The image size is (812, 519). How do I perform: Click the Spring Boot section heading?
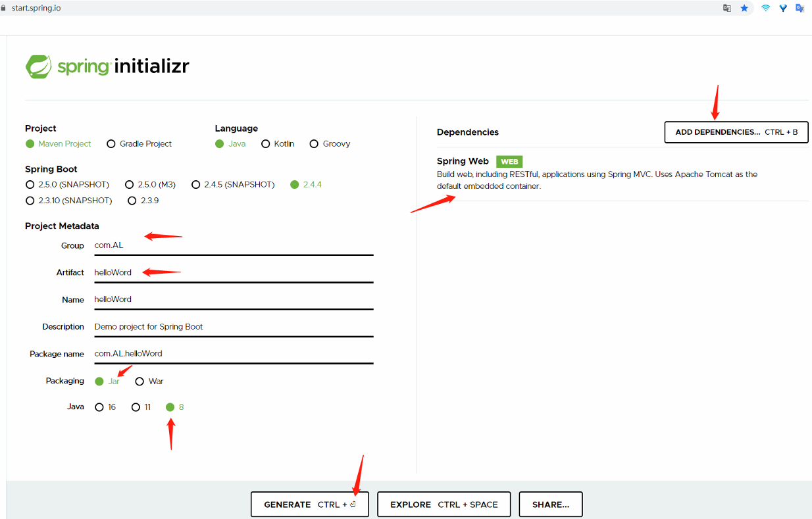pos(51,169)
